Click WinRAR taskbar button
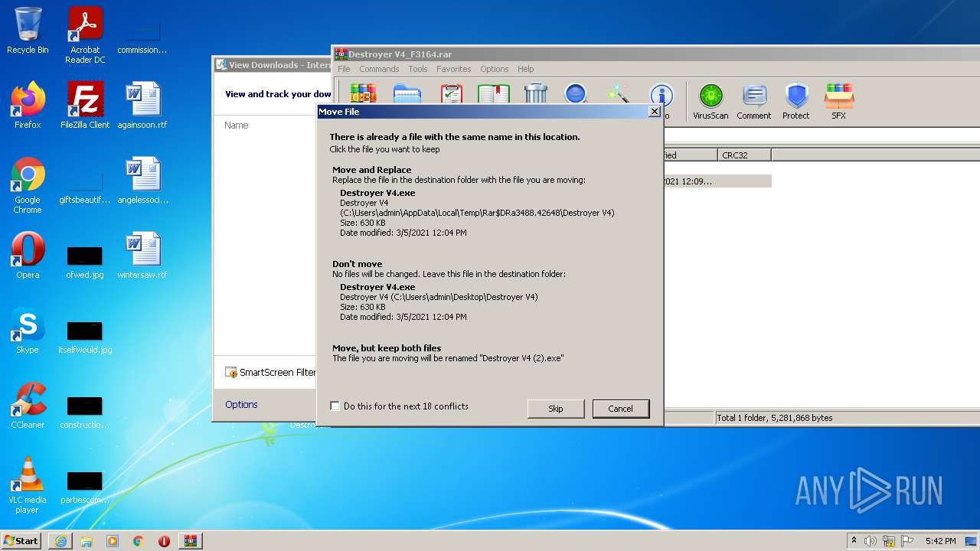This screenshot has height=551, width=980. tap(191, 541)
